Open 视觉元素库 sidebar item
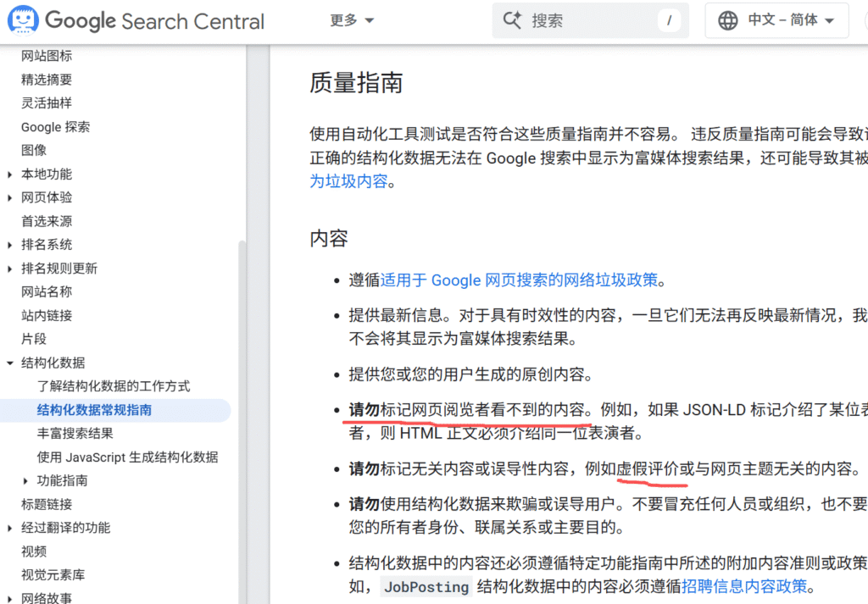The image size is (868, 604). [x=53, y=574]
